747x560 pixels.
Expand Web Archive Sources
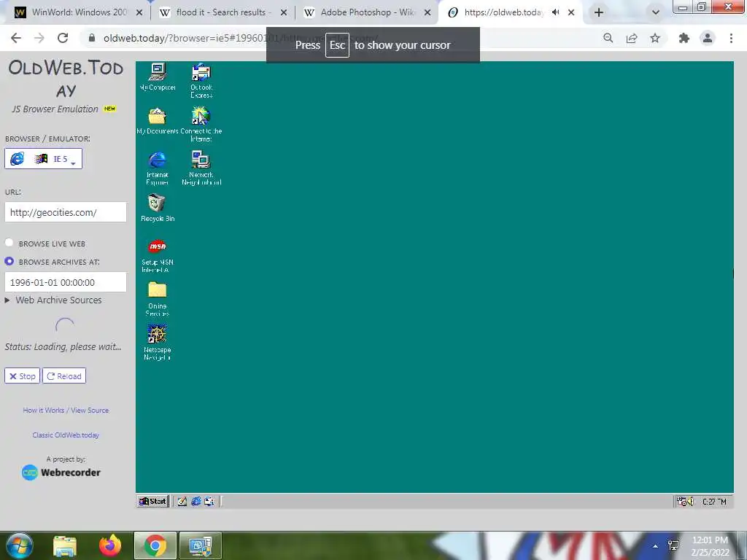[53, 300]
